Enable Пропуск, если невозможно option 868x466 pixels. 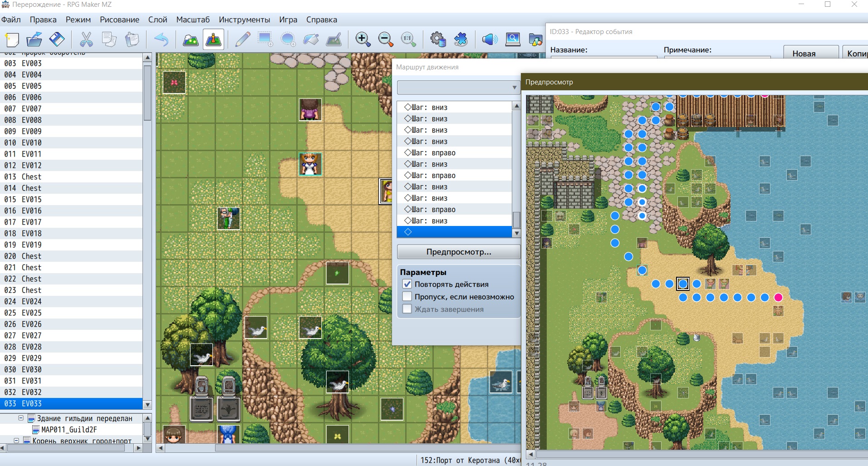click(x=407, y=296)
